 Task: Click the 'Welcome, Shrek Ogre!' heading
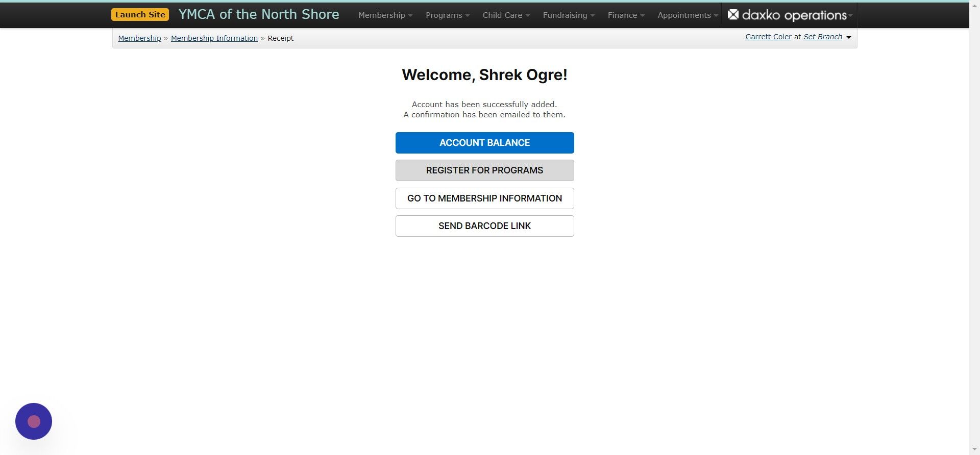click(x=484, y=75)
